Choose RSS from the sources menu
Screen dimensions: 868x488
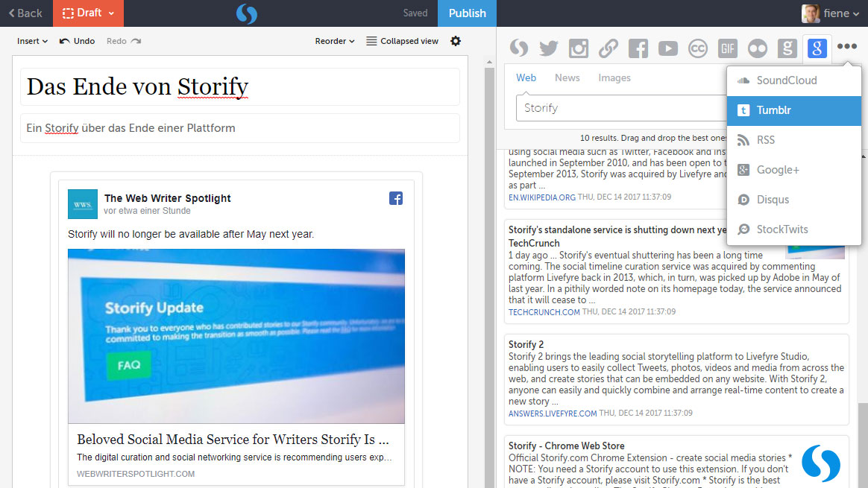pyautogui.click(x=794, y=140)
